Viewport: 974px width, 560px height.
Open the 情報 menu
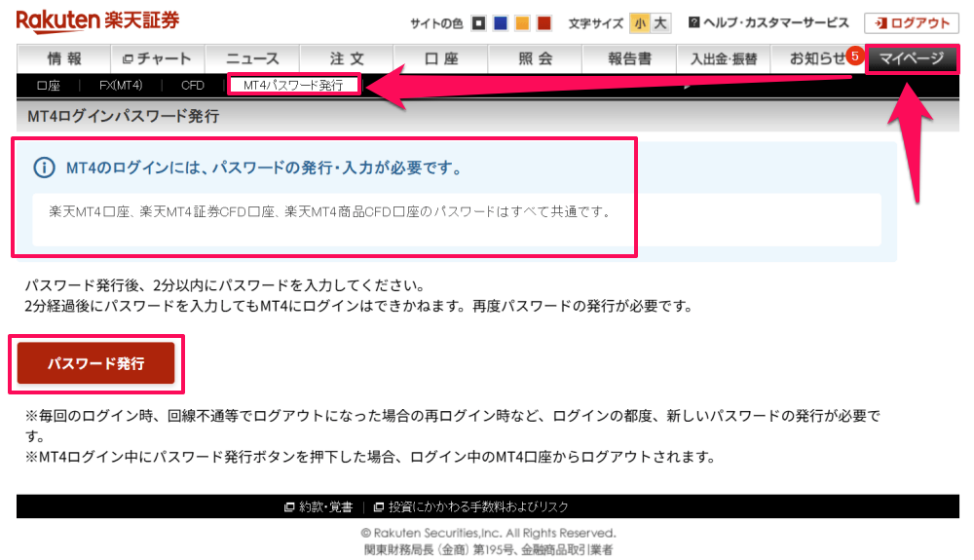point(64,59)
